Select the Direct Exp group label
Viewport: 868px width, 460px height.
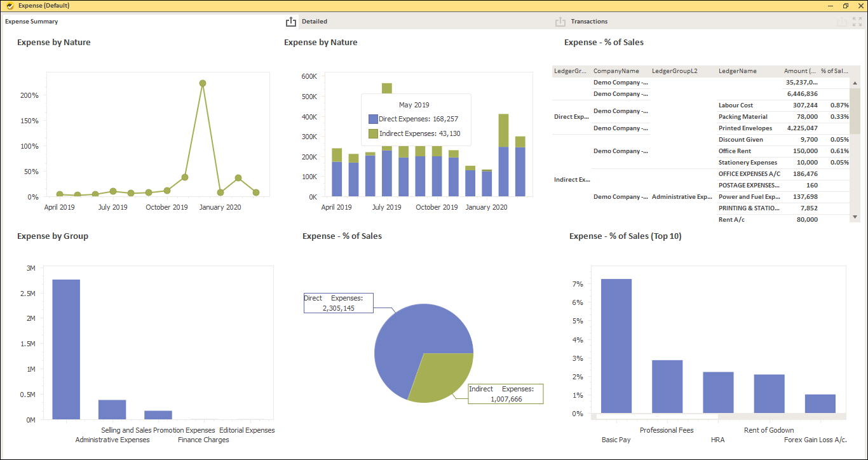[572, 116]
